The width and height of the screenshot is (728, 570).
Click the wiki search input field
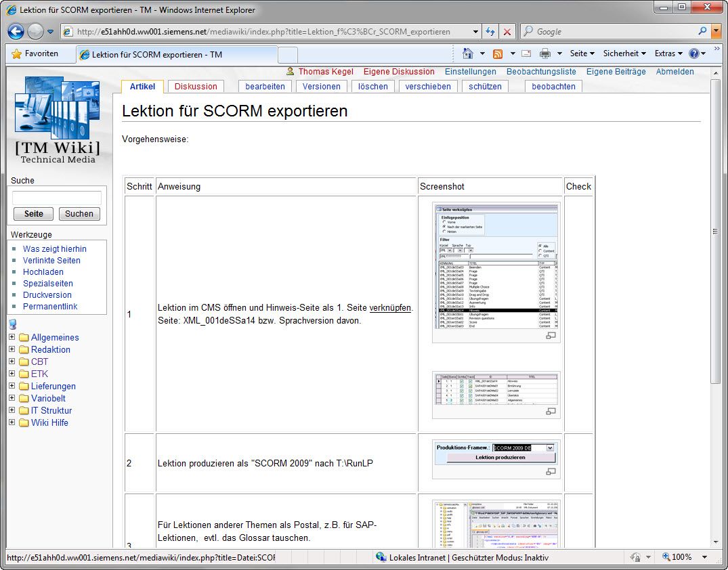pyautogui.click(x=57, y=198)
